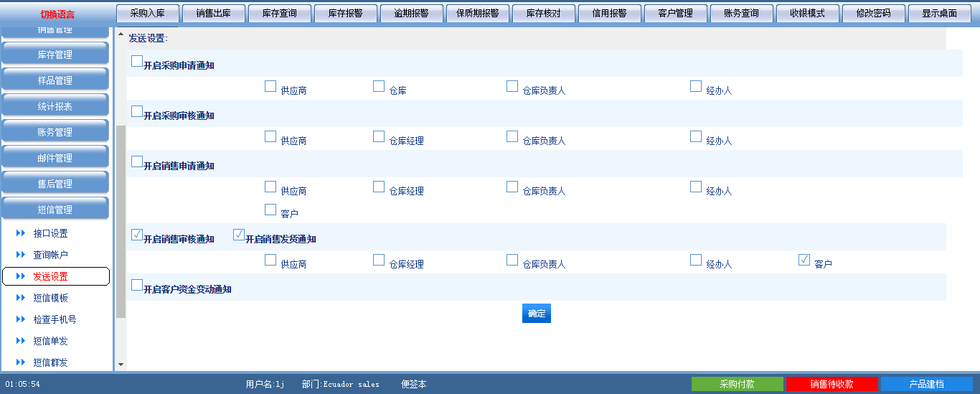Screen dimensions: 980x394
Task: Expand 统计报表 sidebar section
Action: (55, 106)
